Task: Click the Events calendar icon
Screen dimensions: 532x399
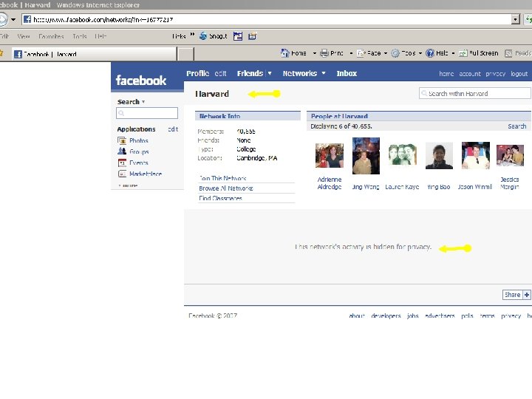Action: tap(122, 163)
